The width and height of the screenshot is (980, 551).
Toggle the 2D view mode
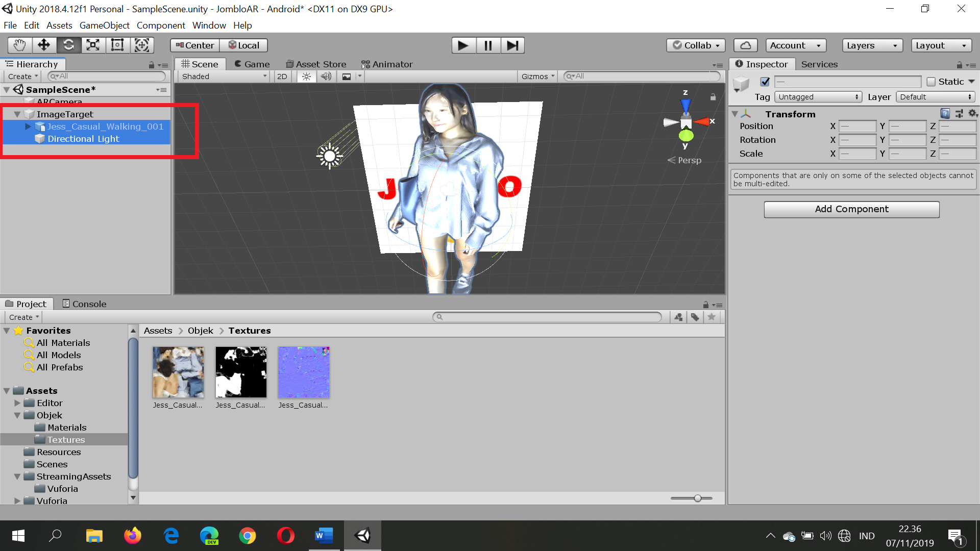(282, 77)
